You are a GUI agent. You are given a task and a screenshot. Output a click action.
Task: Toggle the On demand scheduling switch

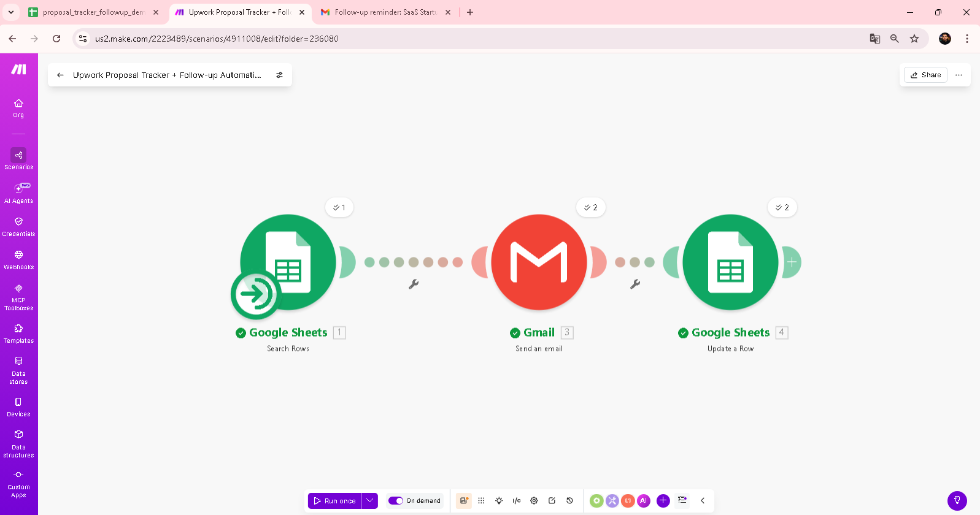[x=396, y=500]
